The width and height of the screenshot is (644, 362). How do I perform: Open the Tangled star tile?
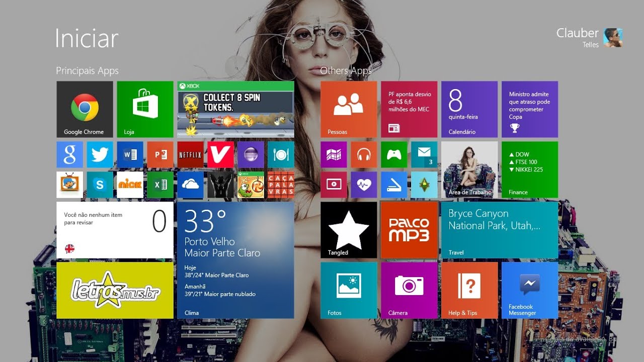349,230
